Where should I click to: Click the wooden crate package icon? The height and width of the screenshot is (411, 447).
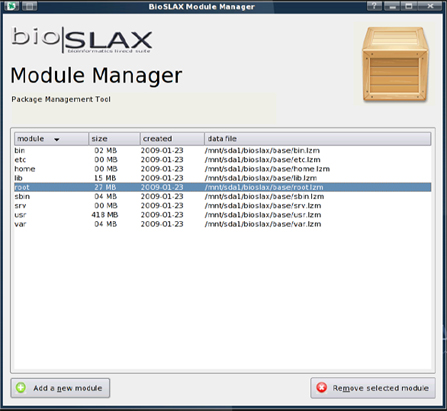[x=395, y=64]
